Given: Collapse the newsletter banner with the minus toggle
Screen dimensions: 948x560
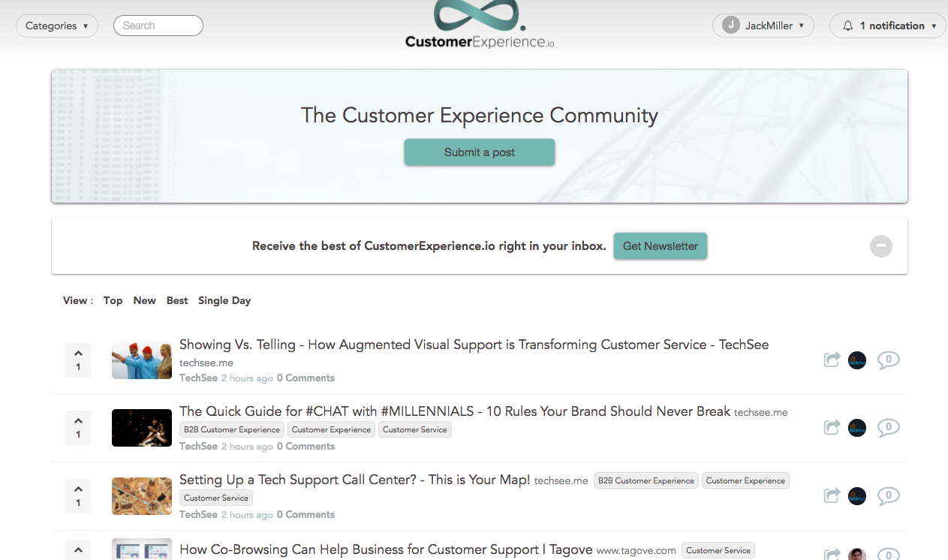Looking at the screenshot, I should point(880,245).
